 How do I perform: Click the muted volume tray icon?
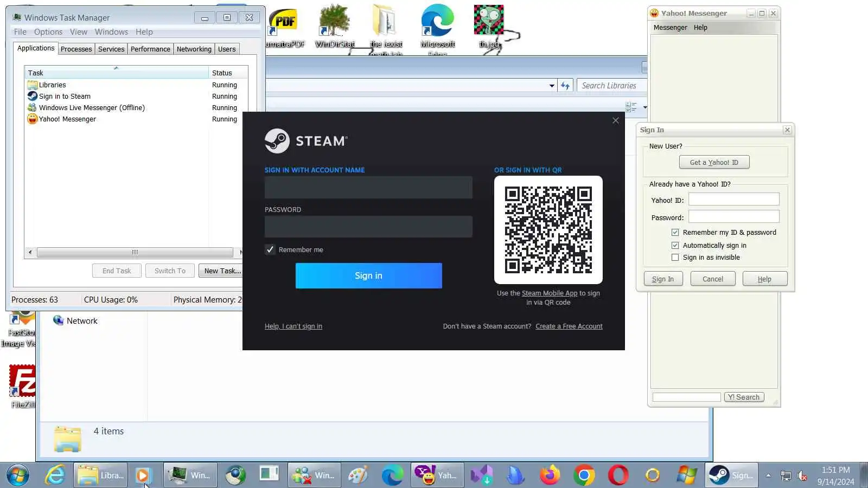point(802,476)
